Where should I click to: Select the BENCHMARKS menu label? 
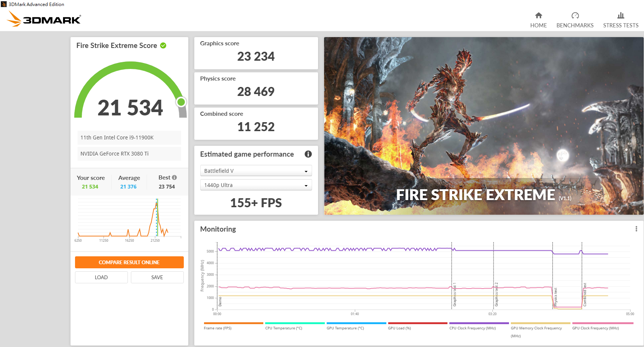pyautogui.click(x=575, y=25)
